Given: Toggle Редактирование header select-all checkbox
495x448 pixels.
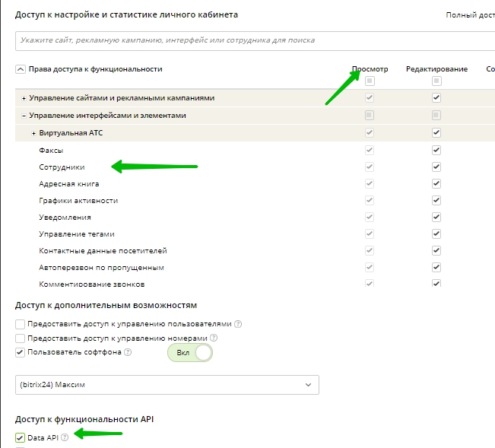Looking at the screenshot, I should (x=436, y=81).
